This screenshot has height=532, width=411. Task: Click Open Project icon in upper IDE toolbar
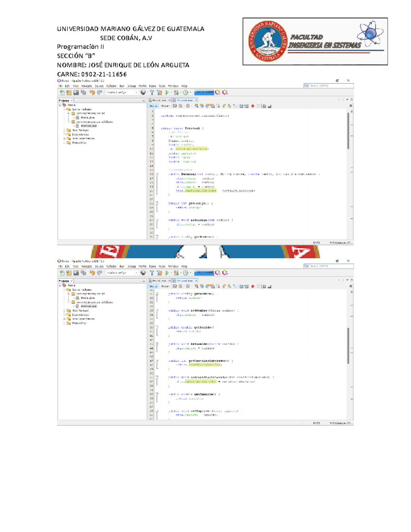pyautogui.click(x=76, y=92)
